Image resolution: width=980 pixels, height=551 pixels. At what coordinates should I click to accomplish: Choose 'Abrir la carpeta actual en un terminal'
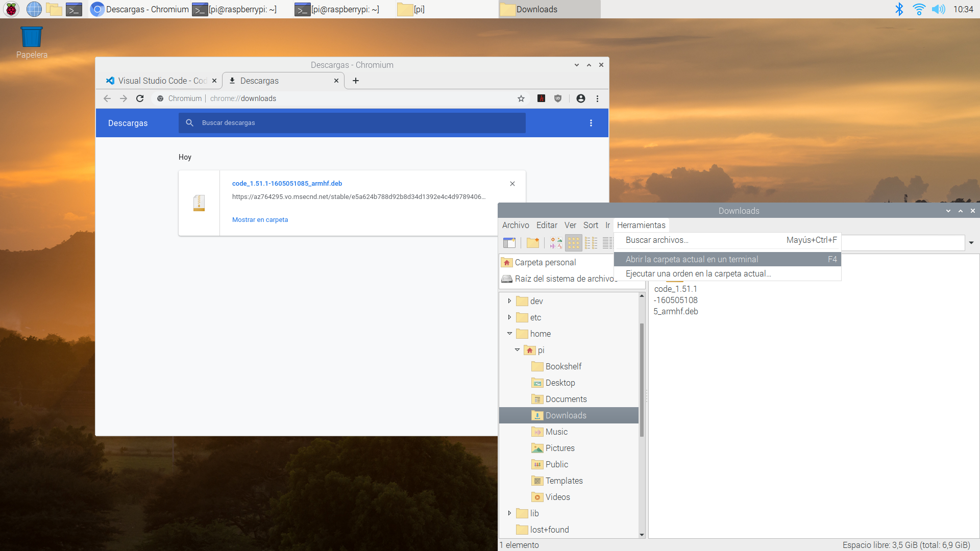coord(692,259)
